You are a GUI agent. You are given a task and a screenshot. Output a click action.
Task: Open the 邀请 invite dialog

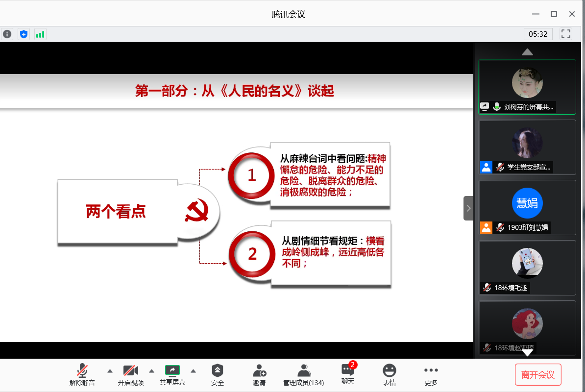[259, 375]
